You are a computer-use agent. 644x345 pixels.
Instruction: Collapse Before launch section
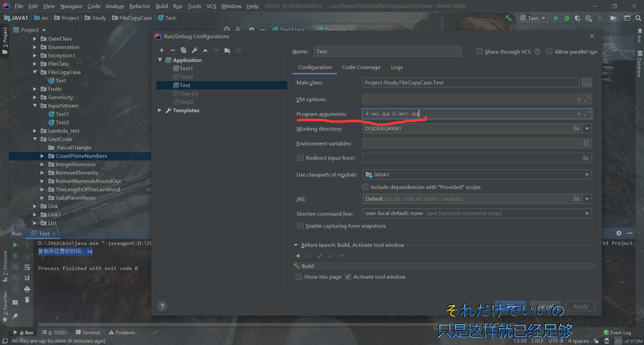tap(296, 245)
